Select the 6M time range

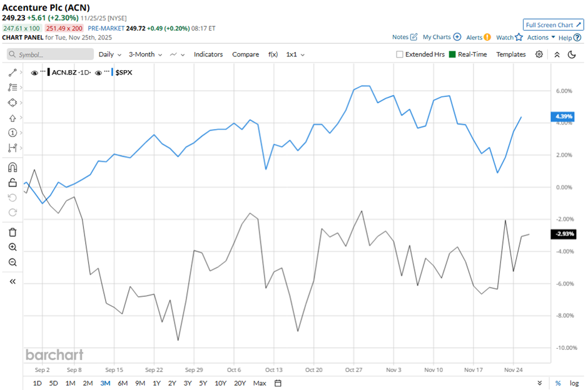(x=123, y=383)
